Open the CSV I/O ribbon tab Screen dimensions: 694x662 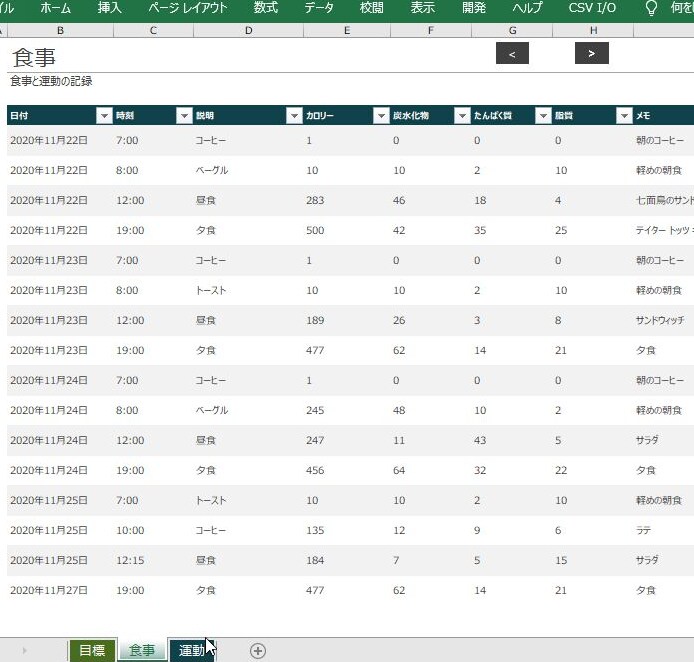[592, 8]
